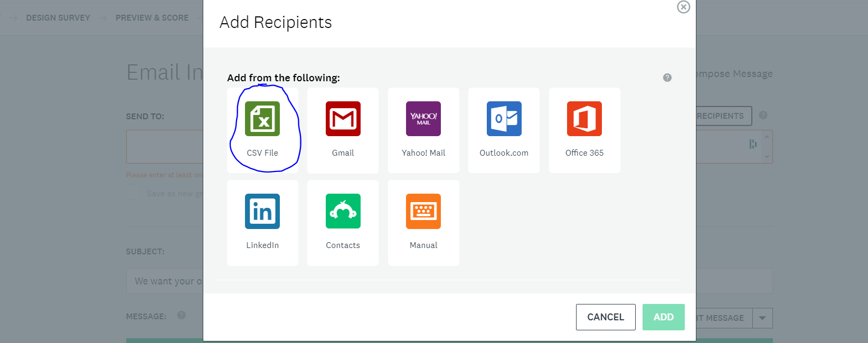Confirm with the ADD button
The width and height of the screenshot is (868, 343).
point(664,317)
